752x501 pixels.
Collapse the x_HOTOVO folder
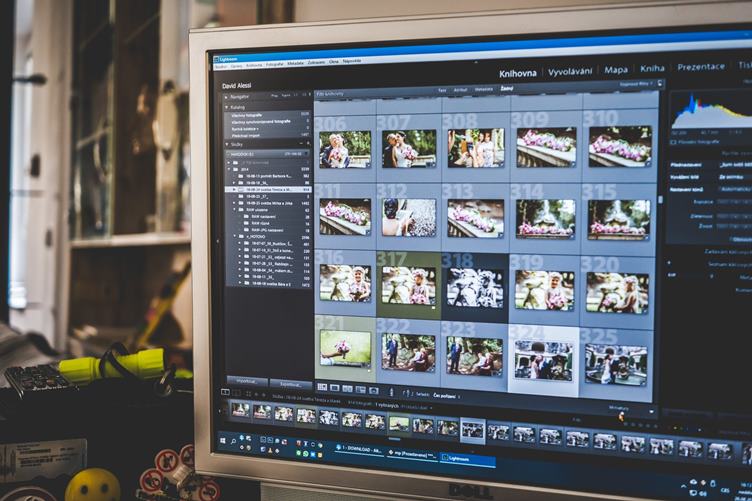click(235, 236)
